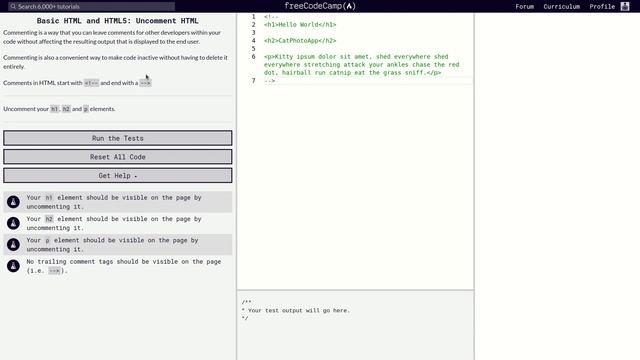The width and height of the screenshot is (640, 360).
Task: Click the Reset All Code button
Action: [118, 157]
